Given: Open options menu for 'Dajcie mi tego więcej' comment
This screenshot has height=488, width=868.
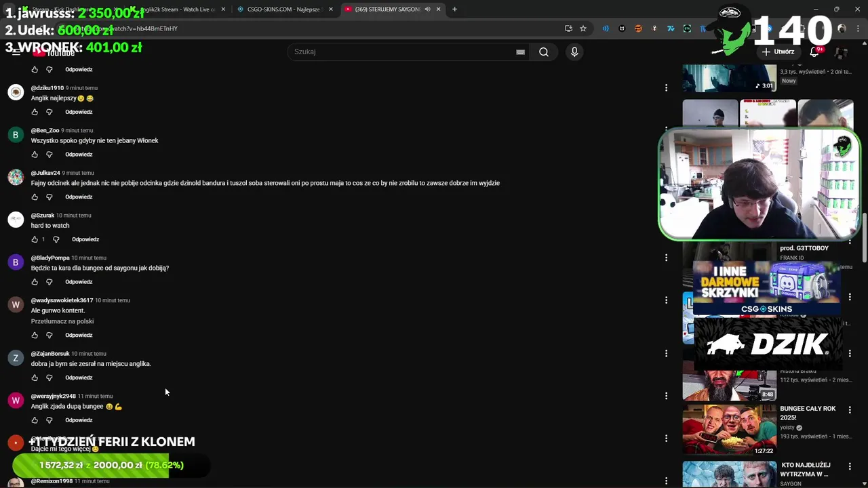Looking at the screenshot, I should coord(666,439).
